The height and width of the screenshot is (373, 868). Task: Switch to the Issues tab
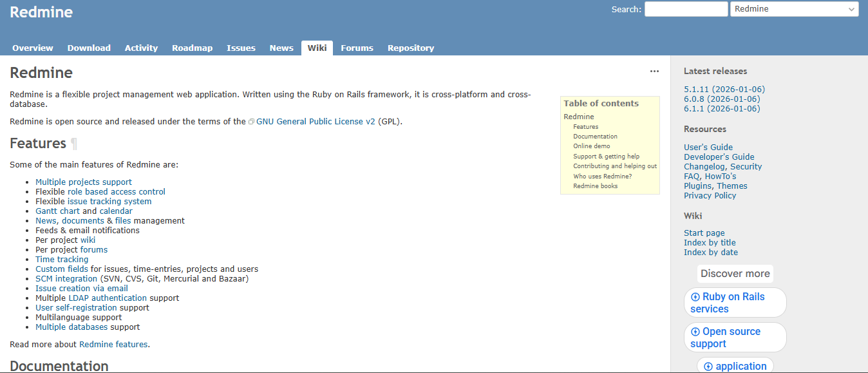241,48
